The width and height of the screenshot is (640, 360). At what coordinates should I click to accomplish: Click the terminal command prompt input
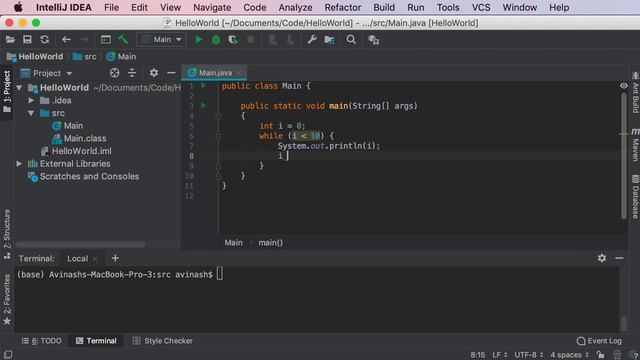point(220,274)
